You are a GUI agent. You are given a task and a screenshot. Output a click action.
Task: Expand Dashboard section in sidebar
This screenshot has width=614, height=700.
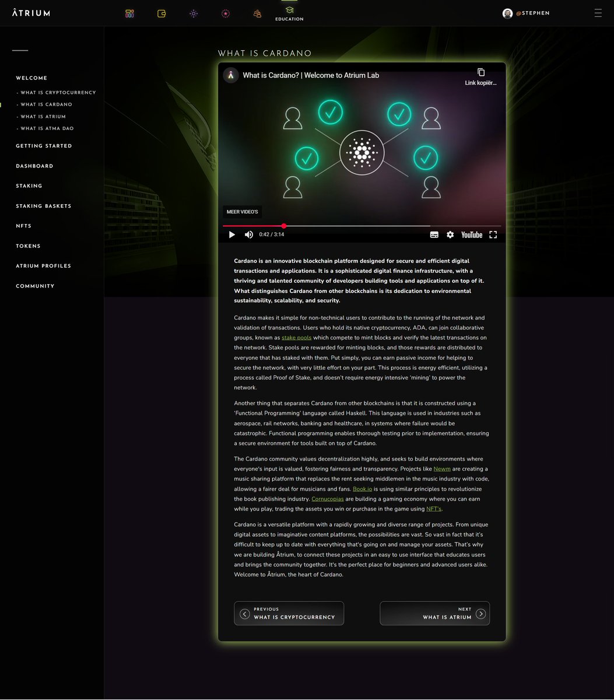[34, 166]
